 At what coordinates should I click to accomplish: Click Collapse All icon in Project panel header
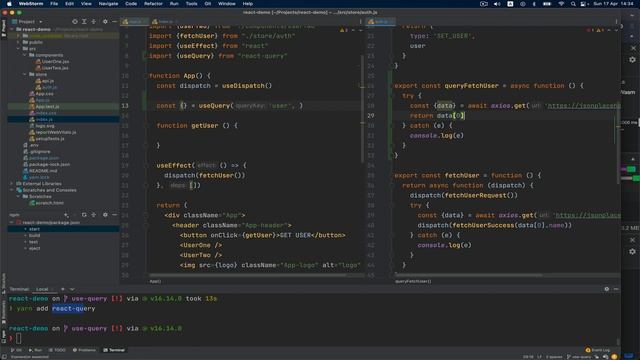[x=93, y=21]
